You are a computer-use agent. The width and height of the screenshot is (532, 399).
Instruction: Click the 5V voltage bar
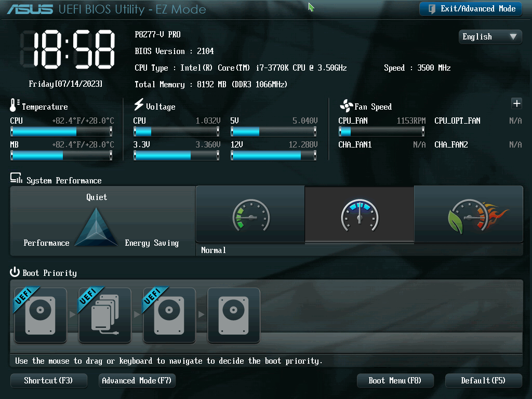tap(273, 131)
